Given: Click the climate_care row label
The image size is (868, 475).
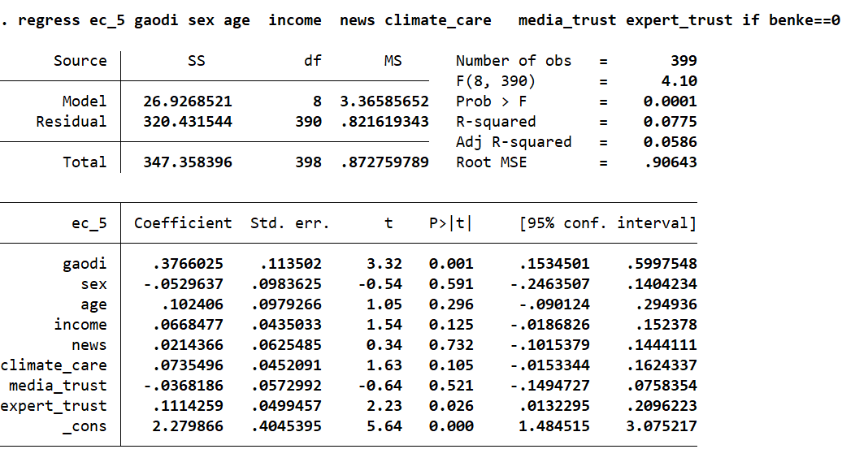Looking at the screenshot, I should point(54,365).
